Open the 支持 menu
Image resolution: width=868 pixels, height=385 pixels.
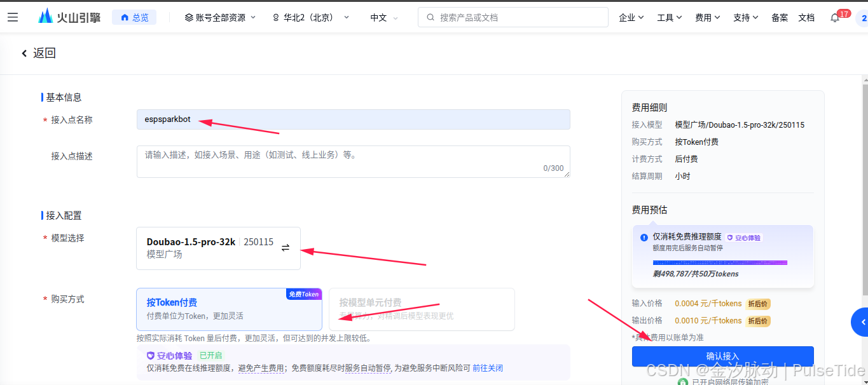[x=746, y=18]
